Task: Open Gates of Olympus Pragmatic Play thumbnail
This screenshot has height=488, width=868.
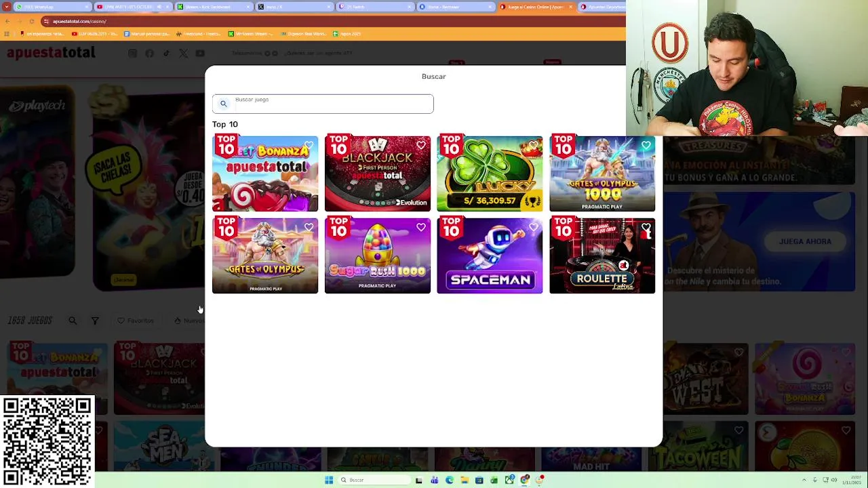Action: (x=265, y=256)
